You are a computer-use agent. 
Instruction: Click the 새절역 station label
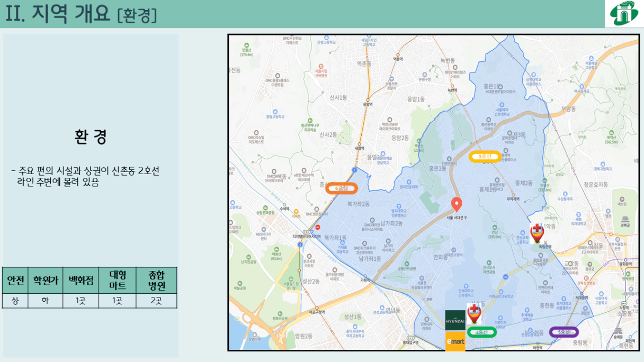click(x=359, y=148)
